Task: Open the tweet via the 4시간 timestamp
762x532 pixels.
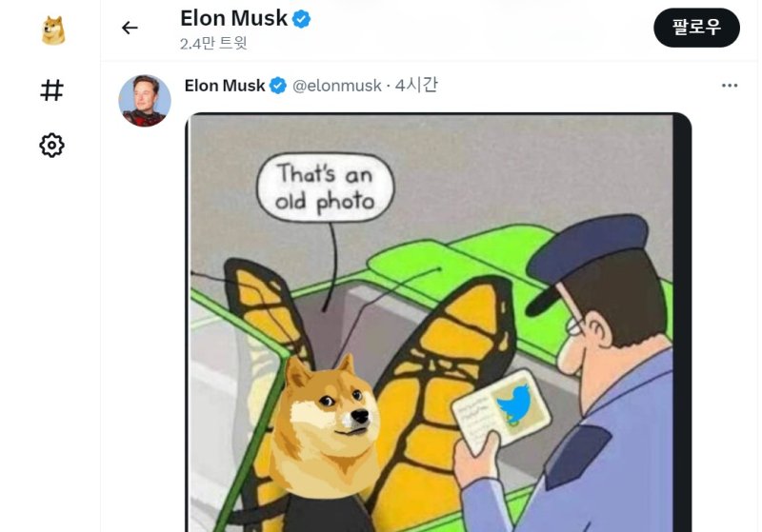Action: coord(416,85)
